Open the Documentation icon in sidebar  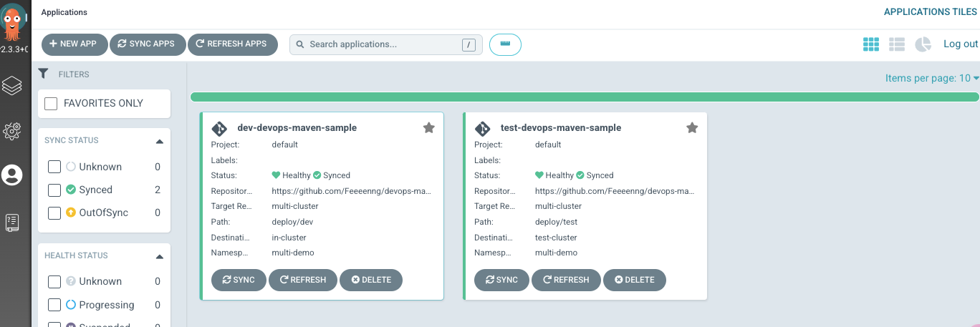pos(12,222)
